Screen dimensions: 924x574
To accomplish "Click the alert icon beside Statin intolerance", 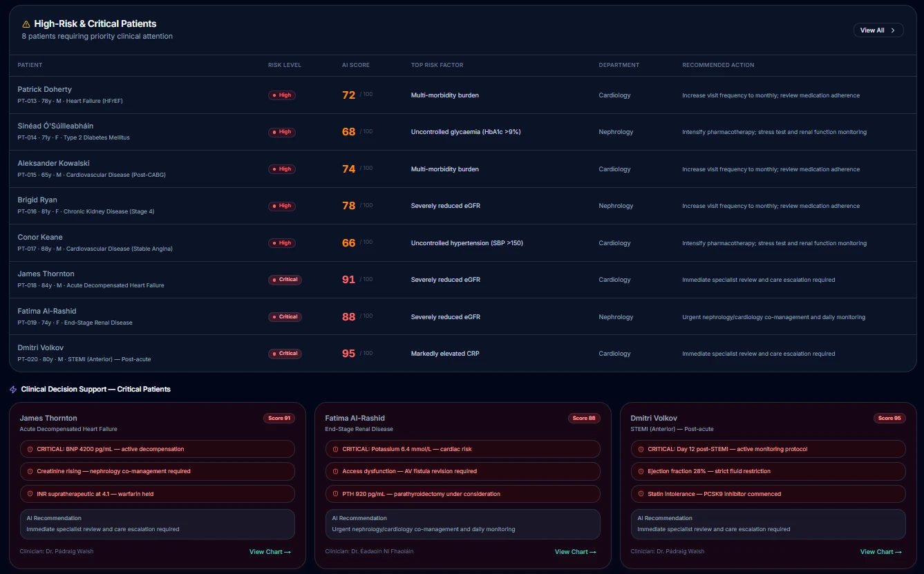I will tap(641, 494).
